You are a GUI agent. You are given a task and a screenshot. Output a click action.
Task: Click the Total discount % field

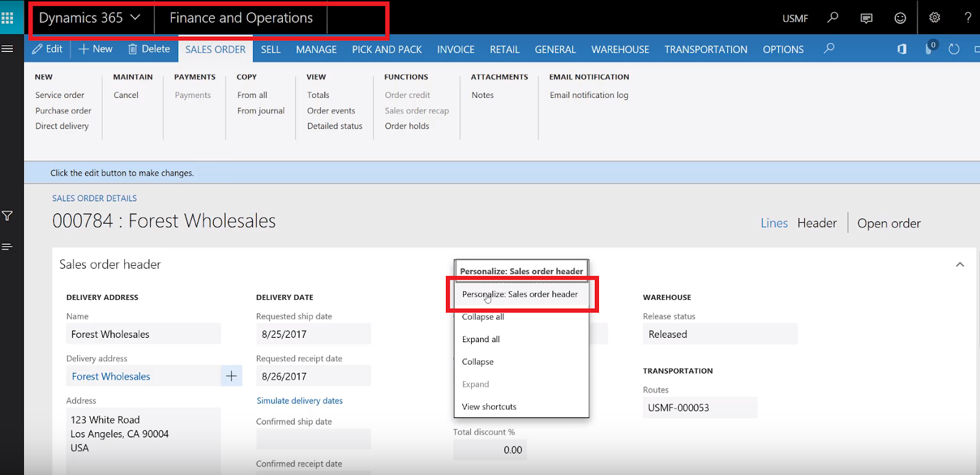point(490,450)
